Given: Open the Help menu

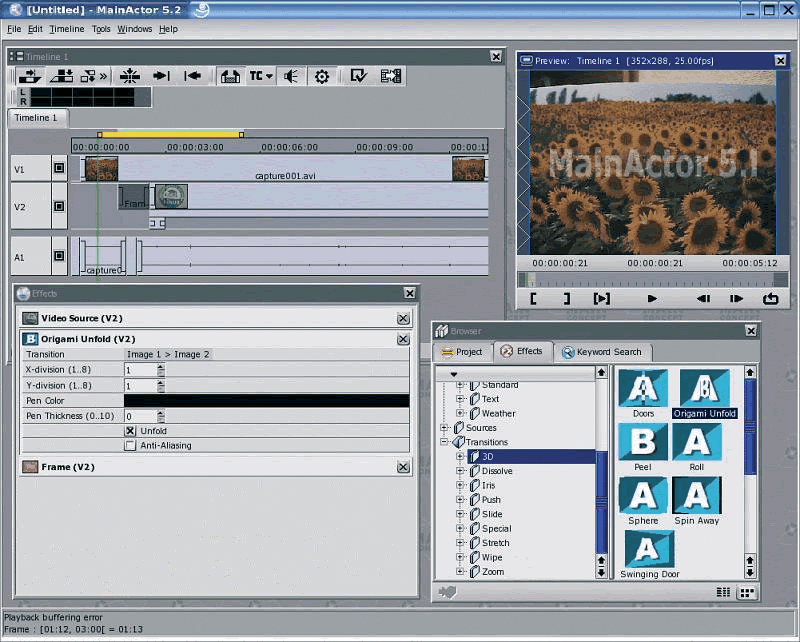Looking at the screenshot, I should click(x=168, y=29).
